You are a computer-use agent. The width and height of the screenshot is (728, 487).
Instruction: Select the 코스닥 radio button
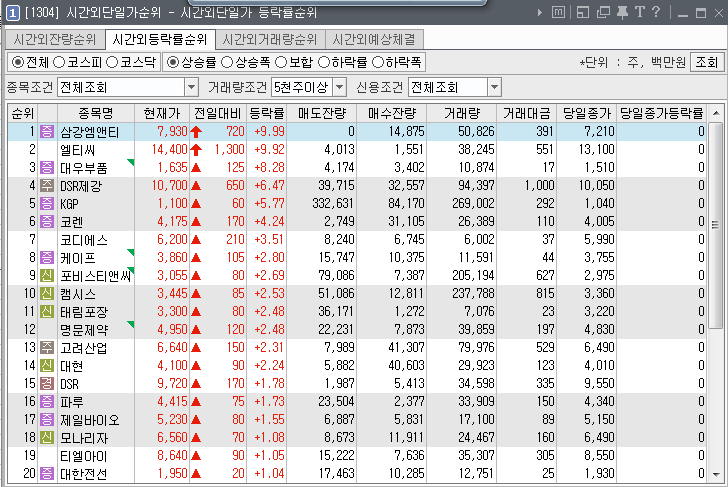[x=112, y=62]
